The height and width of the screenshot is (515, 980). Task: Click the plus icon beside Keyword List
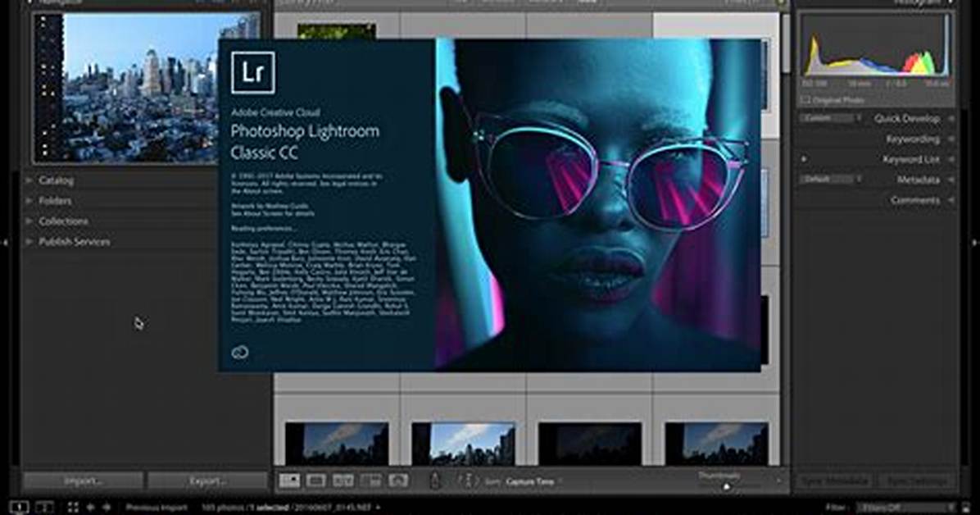coord(804,159)
